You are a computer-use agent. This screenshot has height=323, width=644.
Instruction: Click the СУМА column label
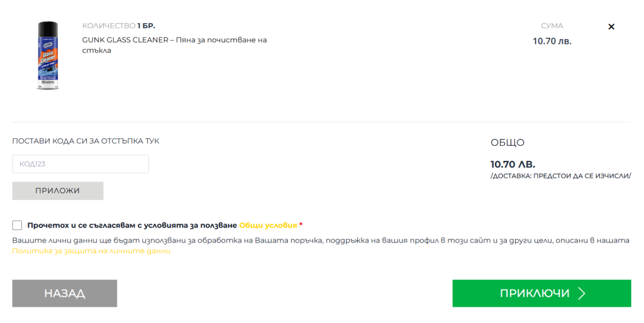pyautogui.click(x=552, y=26)
